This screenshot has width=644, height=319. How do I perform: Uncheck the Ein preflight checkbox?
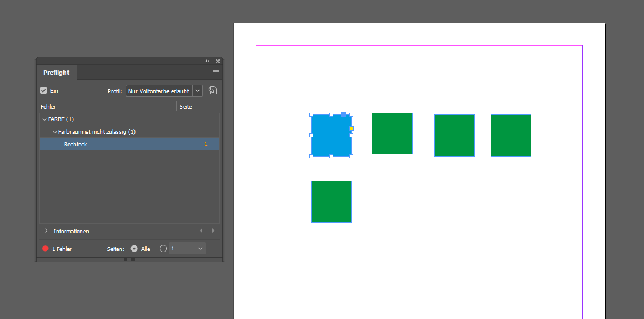pyautogui.click(x=43, y=90)
